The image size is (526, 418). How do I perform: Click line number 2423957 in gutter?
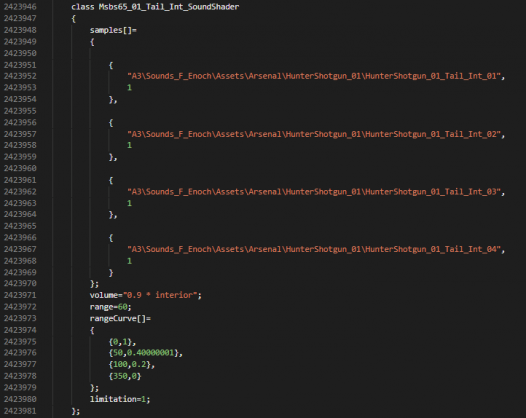pos(20,134)
